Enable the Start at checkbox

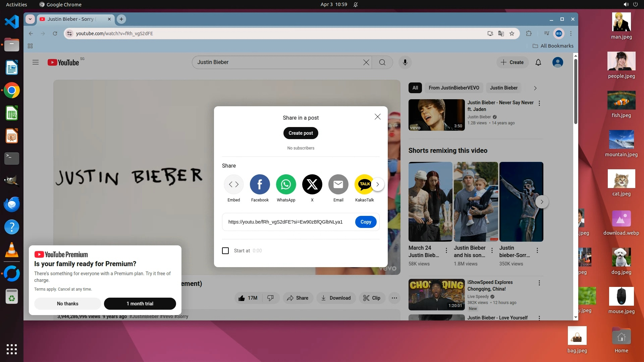click(225, 251)
